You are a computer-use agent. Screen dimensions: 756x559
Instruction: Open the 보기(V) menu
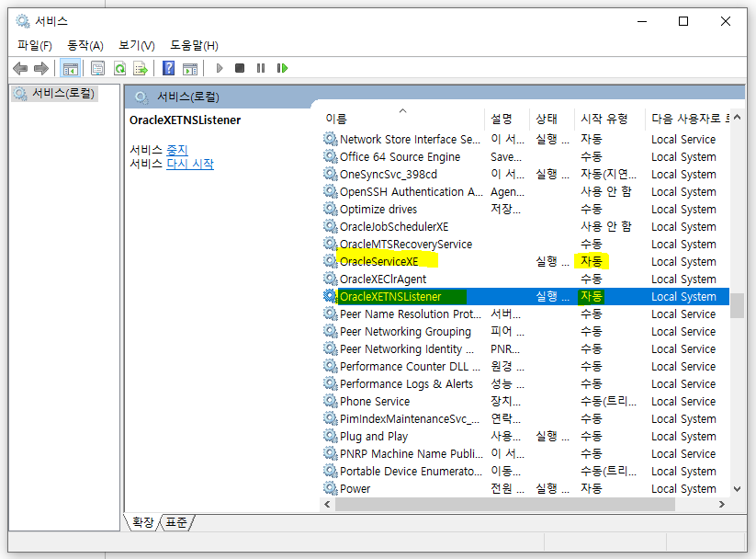(137, 45)
